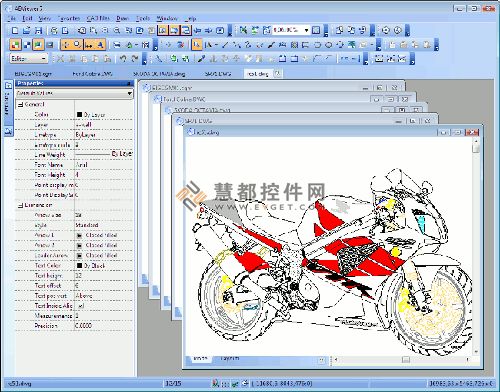Switch to the Ford Cobra DWG tab
This screenshot has height=392, width=500.
[92, 74]
